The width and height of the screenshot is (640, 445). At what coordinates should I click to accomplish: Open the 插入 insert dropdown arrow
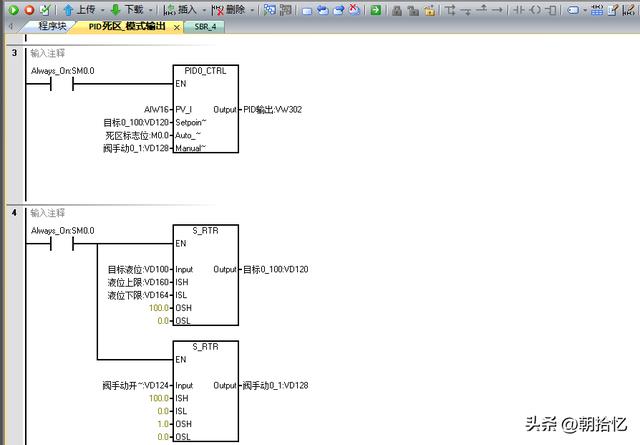pos(204,9)
